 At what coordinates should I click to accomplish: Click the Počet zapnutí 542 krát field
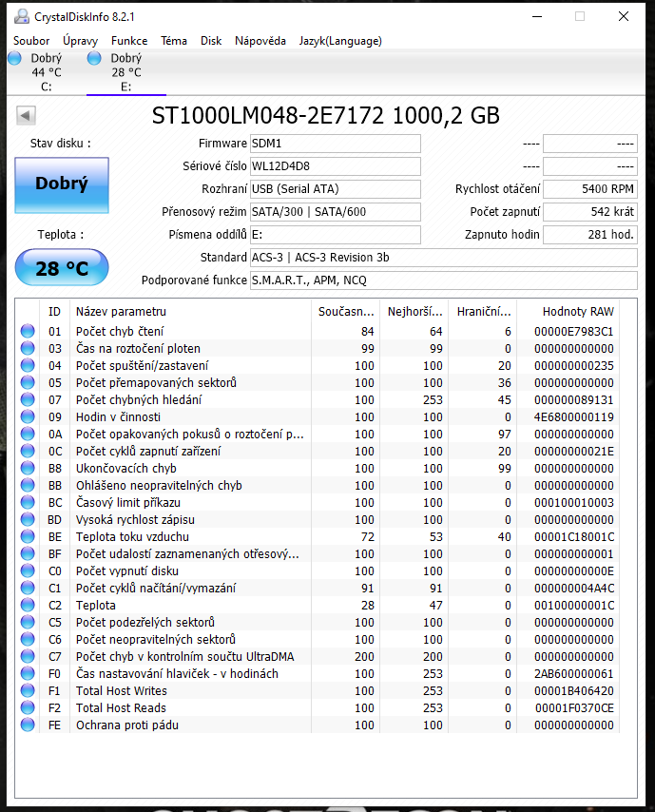(x=589, y=212)
